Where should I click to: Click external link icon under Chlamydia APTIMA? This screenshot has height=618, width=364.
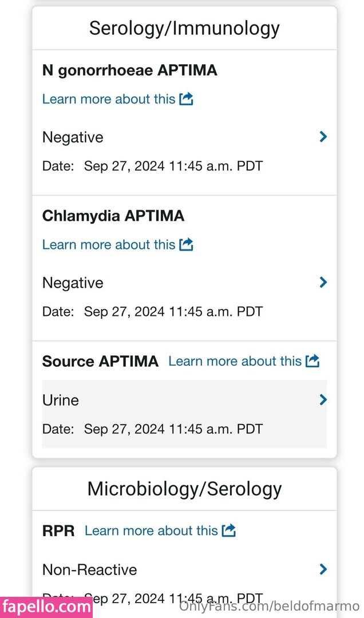(186, 244)
